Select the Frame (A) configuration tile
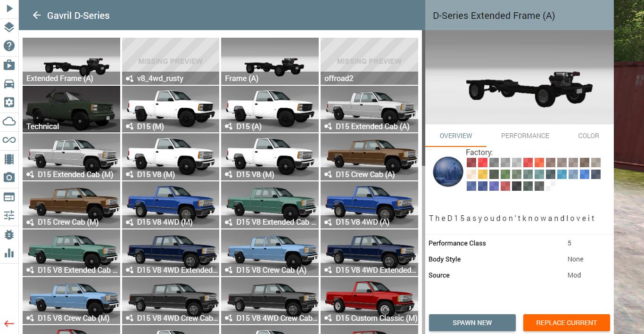The width and height of the screenshot is (644, 334). (x=270, y=61)
